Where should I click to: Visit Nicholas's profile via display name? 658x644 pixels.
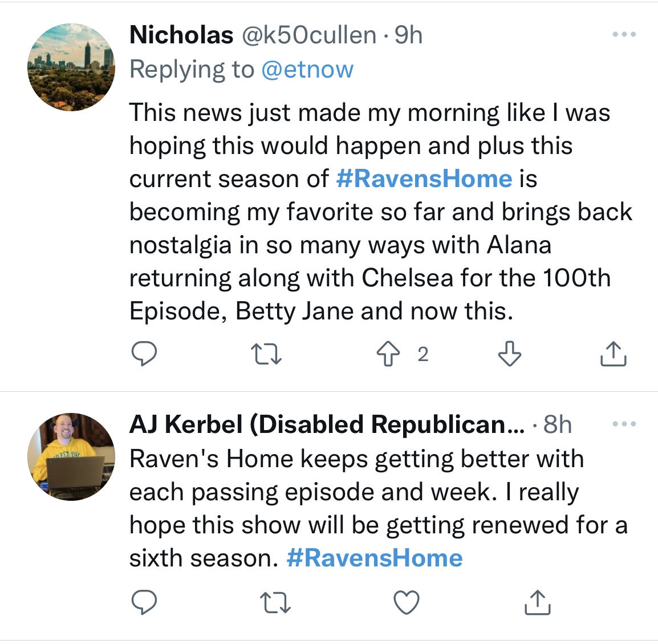pyautogui.click(x=181, y=35)
